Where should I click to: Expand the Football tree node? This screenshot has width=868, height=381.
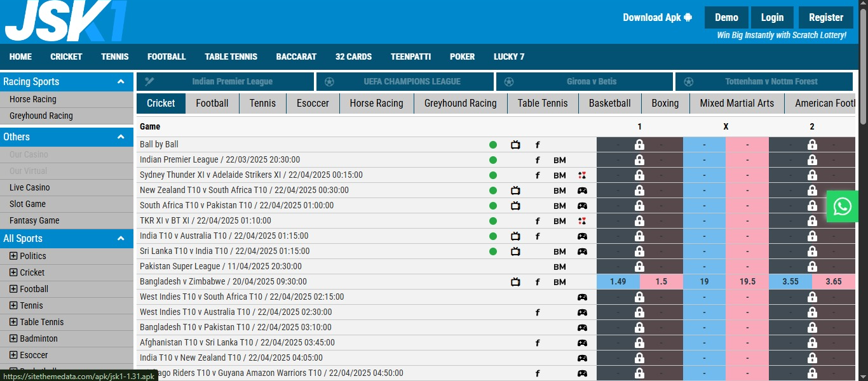point(13,289)
